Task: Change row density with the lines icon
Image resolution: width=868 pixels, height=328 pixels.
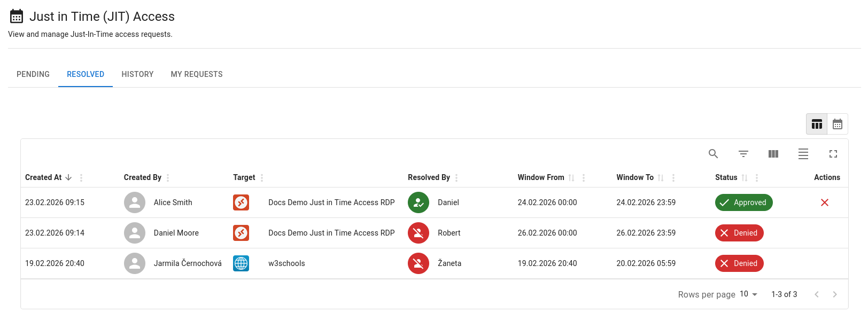Action: [803, 154]
